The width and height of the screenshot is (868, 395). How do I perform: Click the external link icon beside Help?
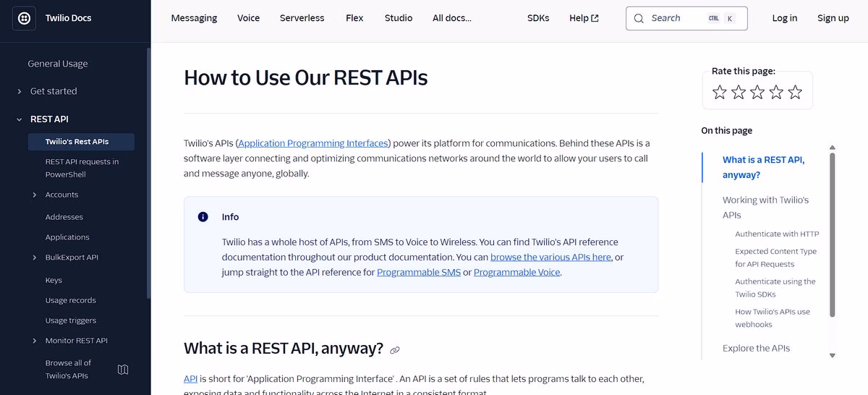click(x=595, y=18)
